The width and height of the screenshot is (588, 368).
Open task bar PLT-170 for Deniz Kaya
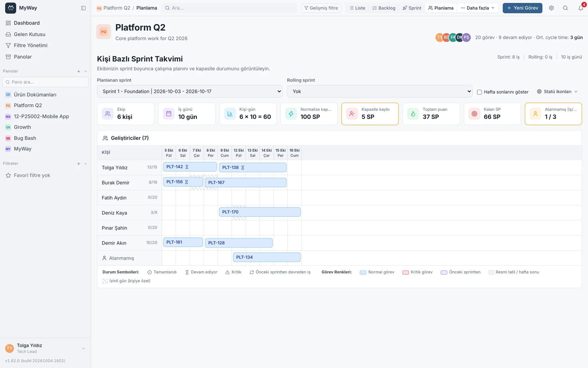(x=260, y=212)
